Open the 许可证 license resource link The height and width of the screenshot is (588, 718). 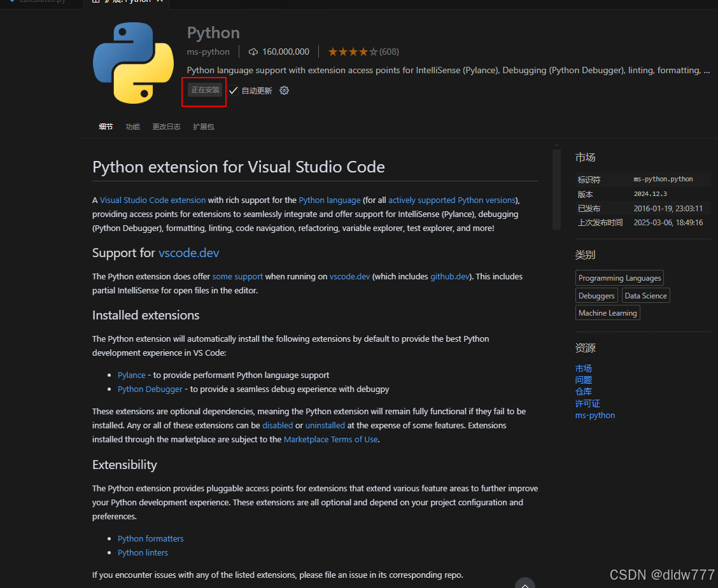click(x=588, y=403)
